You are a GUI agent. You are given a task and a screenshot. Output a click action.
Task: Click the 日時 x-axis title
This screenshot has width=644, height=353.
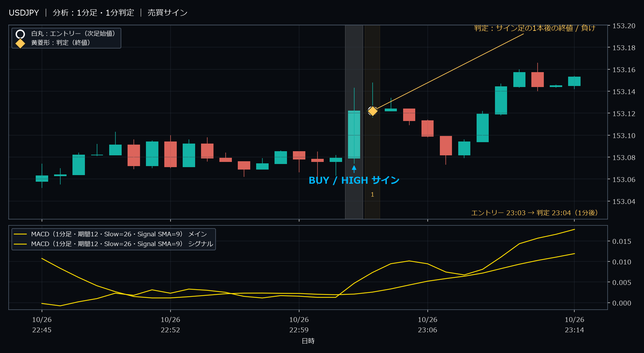click(308, 341)
